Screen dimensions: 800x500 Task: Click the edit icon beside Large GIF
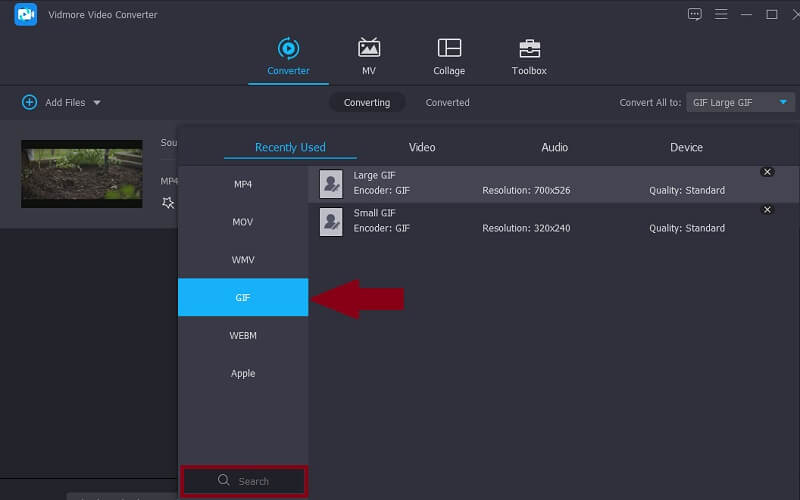331,183
